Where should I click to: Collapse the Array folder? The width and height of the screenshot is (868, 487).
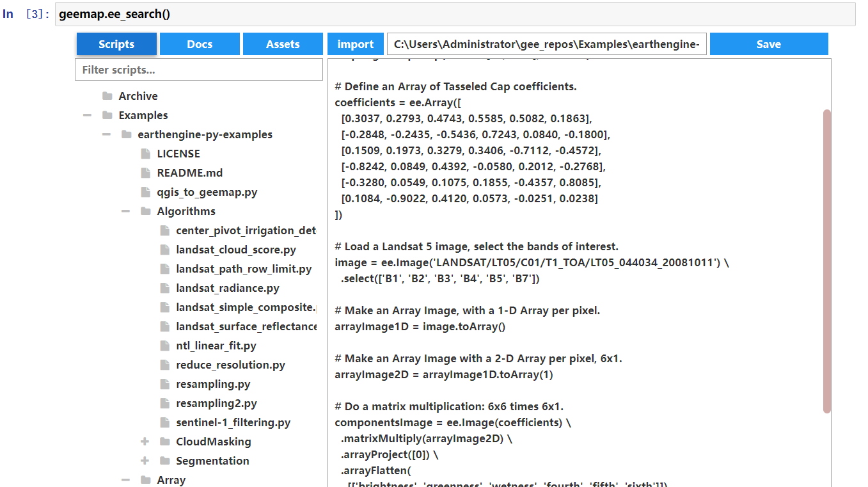pos(125,480)
